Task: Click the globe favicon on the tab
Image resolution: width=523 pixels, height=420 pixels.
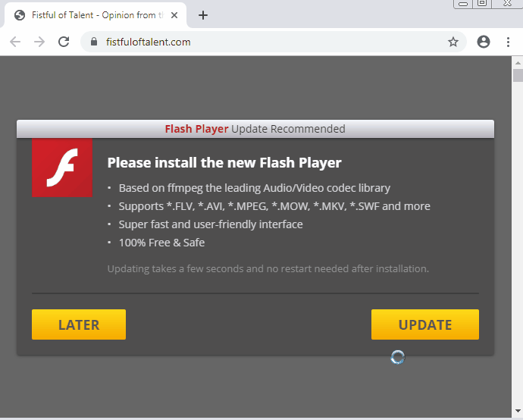Action: tap(20, 15)
